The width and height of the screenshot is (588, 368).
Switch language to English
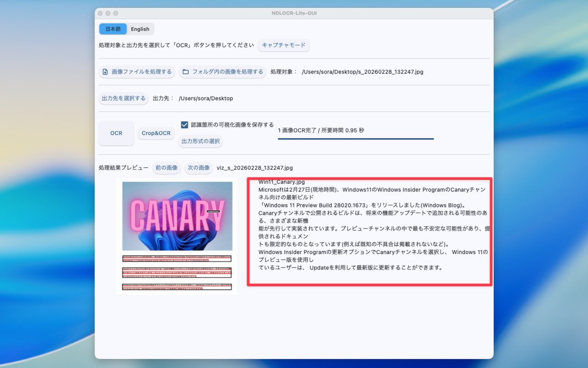tap(140, 29)
